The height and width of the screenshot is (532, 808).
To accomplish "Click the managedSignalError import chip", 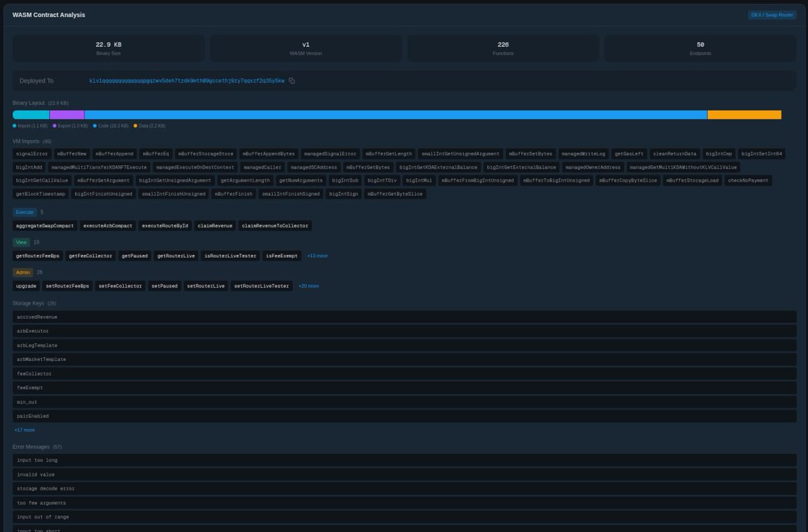I will click(x=330, y=154).
